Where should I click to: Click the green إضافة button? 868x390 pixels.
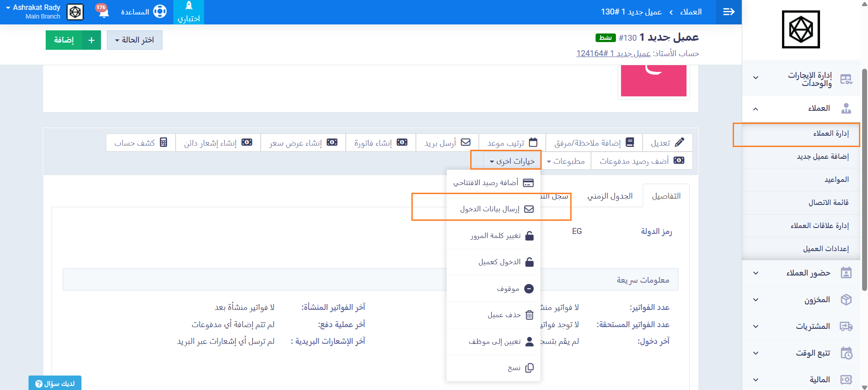tap(73, 40)
